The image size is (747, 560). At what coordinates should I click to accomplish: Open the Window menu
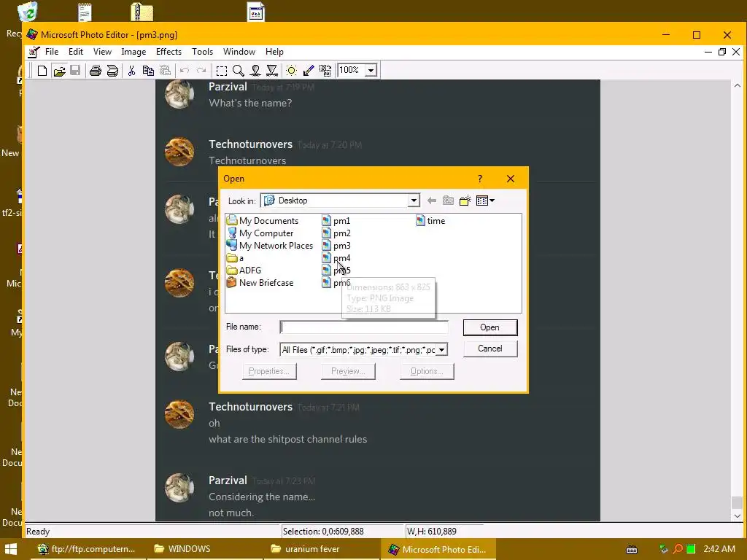click(239, 52)
